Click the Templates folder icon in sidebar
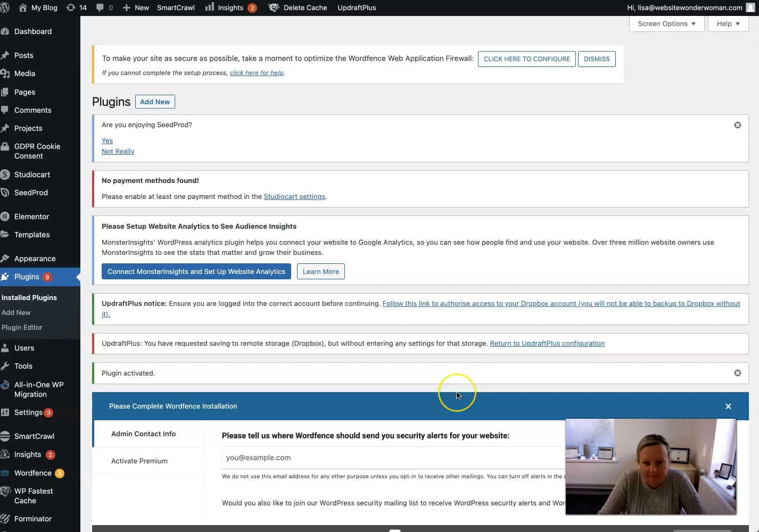 tap(5, 235)
